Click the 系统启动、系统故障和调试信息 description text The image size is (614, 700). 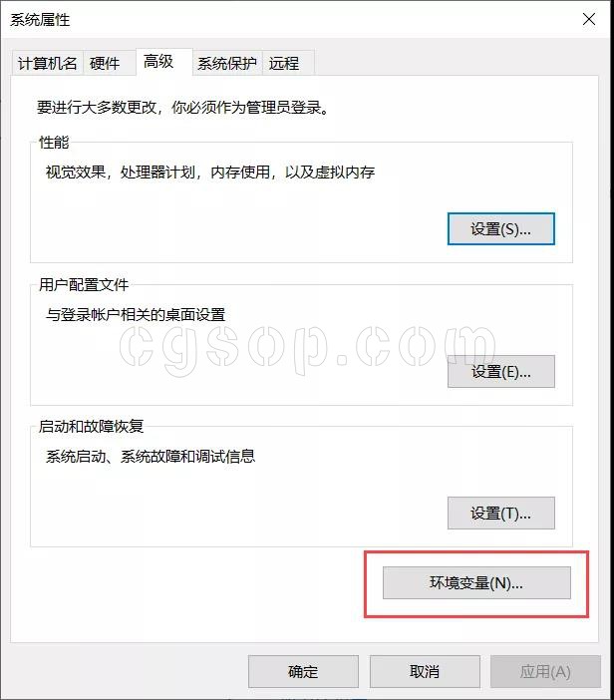pyautogui.click(x=151, y=456)
